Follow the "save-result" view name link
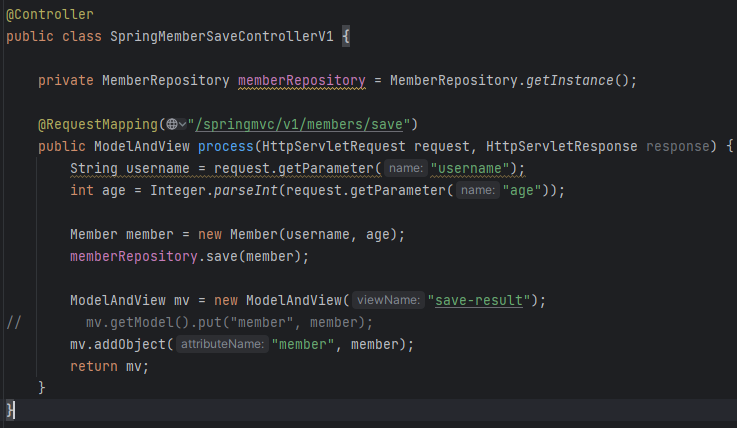The image size is (737, 428). click(x=479, y=300)
